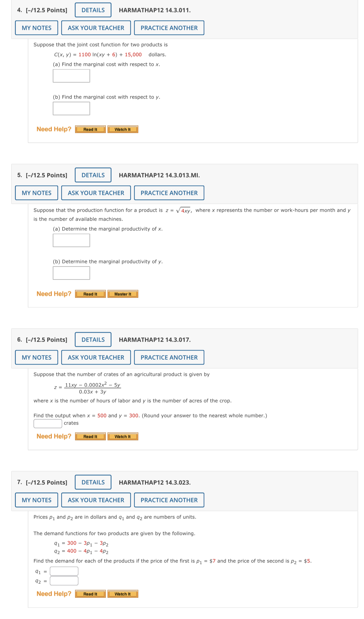This screenshot has width=364, height=619.
Task: Open MY NOTES for question 4
Action: 36,28
